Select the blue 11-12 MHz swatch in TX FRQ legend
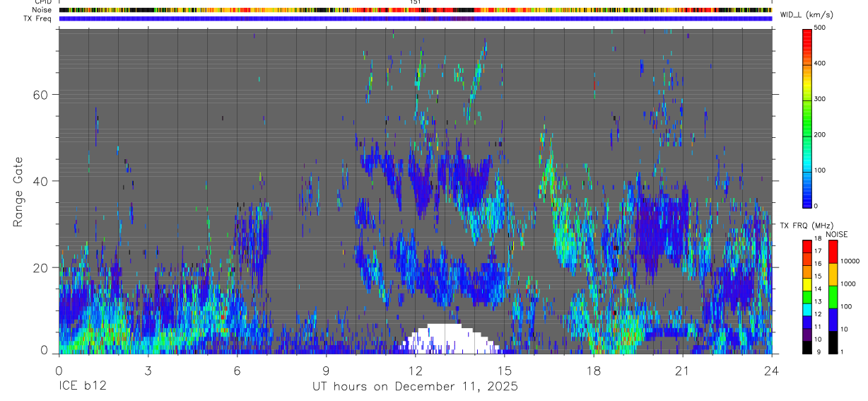Image resolution: width=868 pixels, height=401 pixels. [807, 321]
